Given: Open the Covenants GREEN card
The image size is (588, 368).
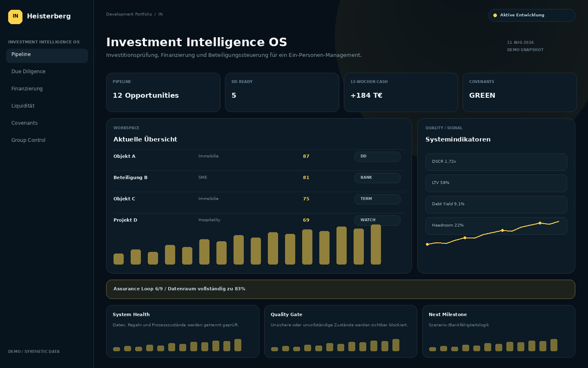Looking at the screenshot, I should click(520, 92).
